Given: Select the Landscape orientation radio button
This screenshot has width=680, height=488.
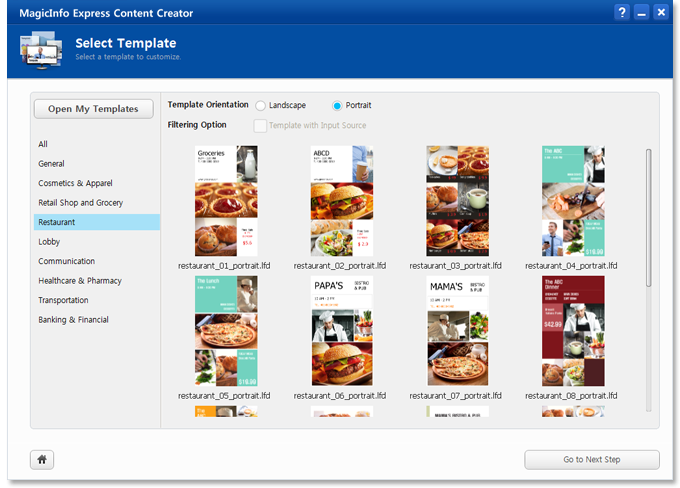Looking at the screenshot, I should (x=260, y=105).
